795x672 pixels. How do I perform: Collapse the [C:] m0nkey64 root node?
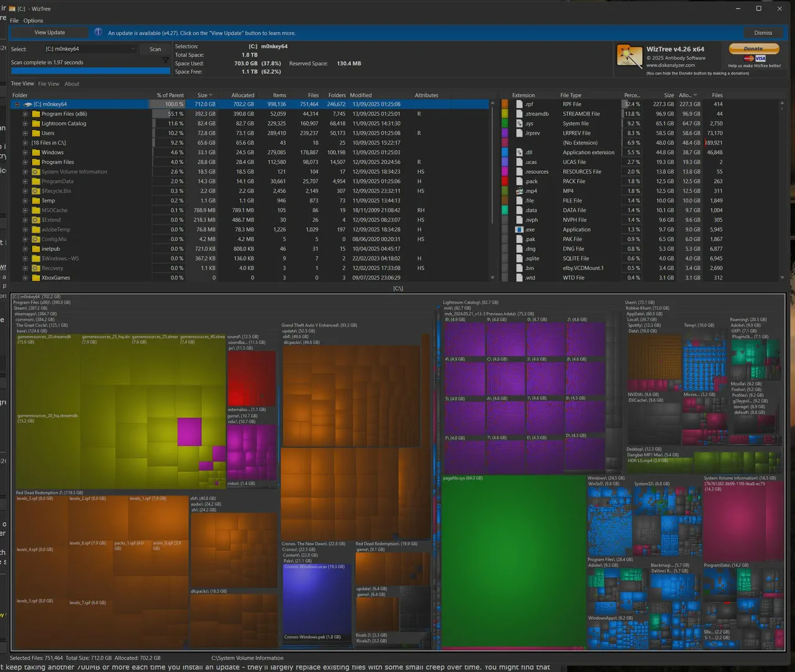17,104
